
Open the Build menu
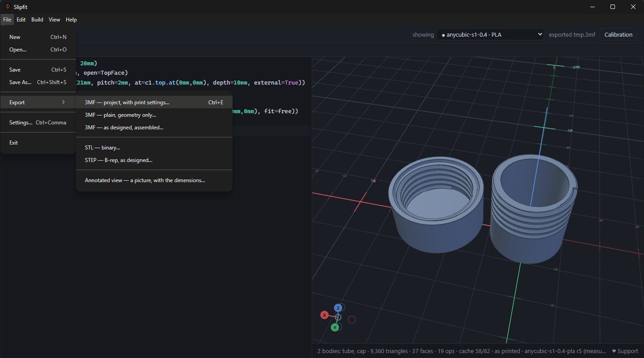(x=37, y=20)
